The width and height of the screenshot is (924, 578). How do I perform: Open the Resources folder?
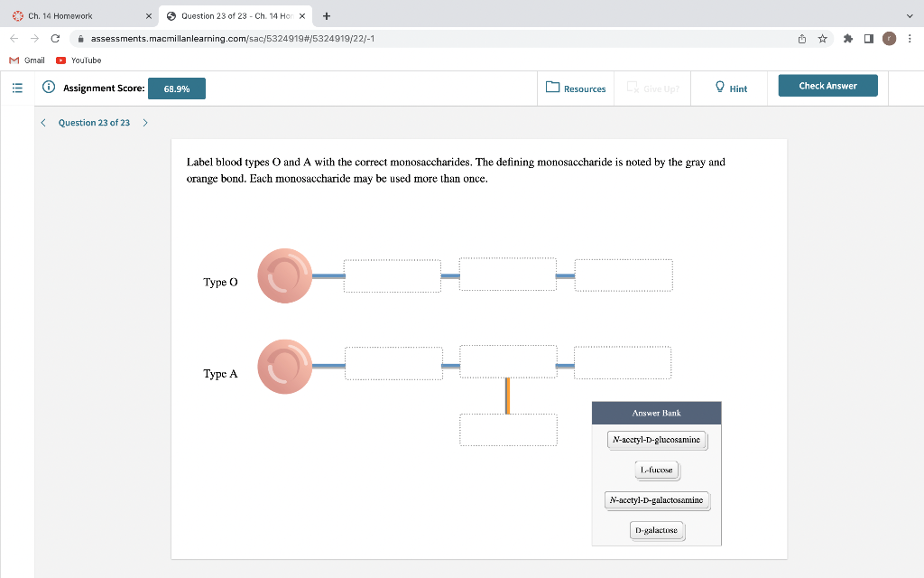click(x=576, y=89)
